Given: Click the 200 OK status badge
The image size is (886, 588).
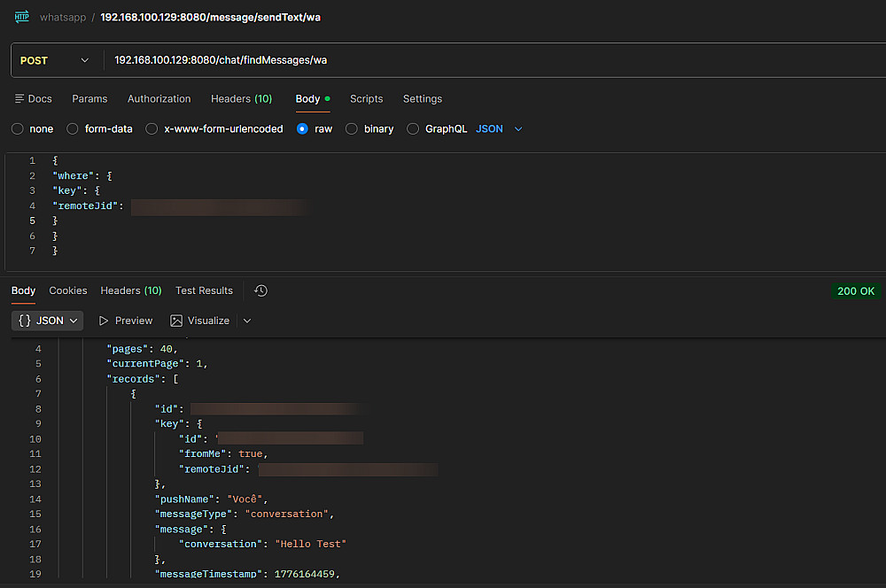Looking at the screenshot, I should coord(855,291).
